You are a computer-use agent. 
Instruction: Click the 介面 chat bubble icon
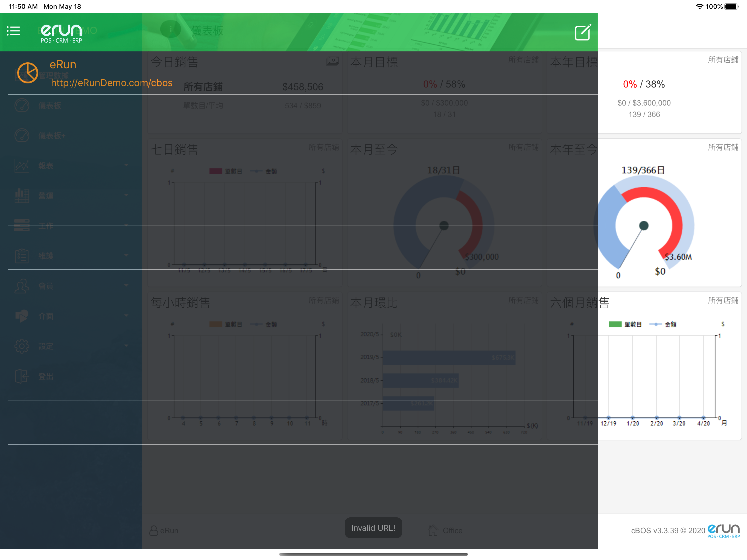(22, 316)
